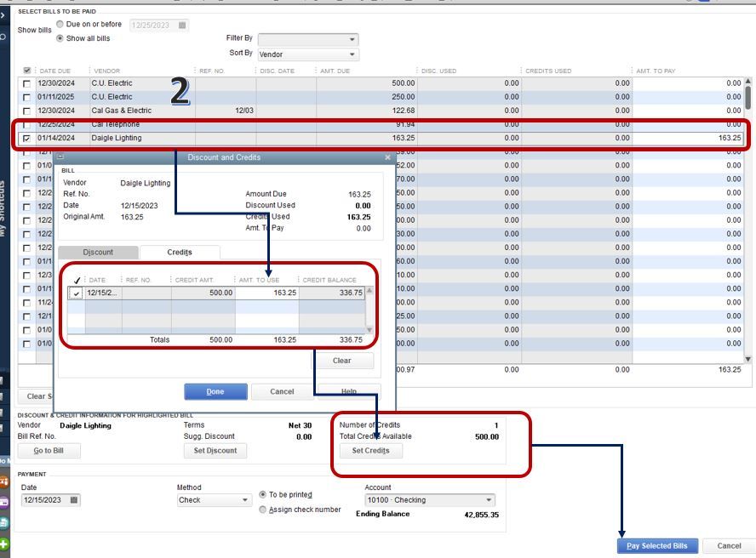Click the CREDIT AMT. column header

tap(194, 280)
